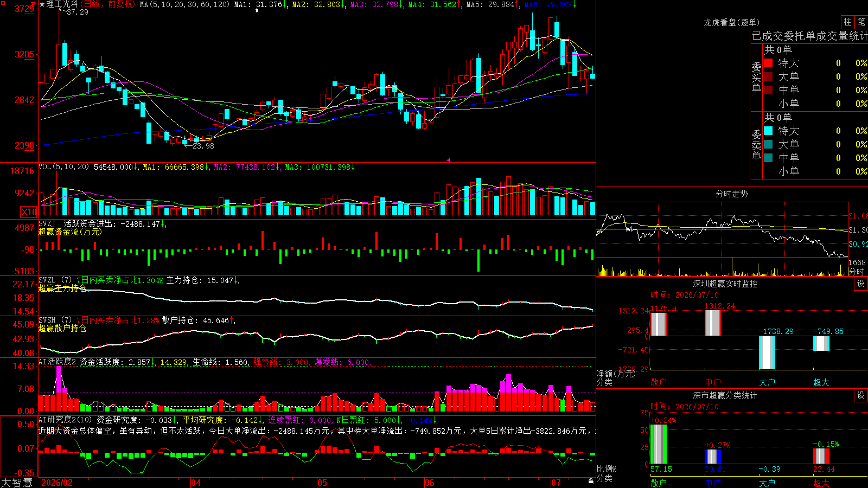The width and height of the screenshot is (868, 488).
Task: Switch 龙虎看盘 to 柱 bar view
Action: point(847,22)
